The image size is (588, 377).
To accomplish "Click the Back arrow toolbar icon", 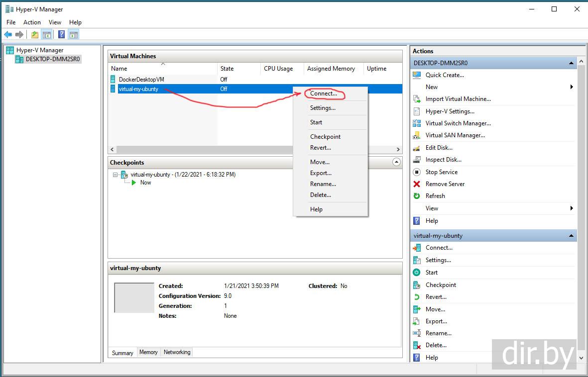I will pos(8,34).
